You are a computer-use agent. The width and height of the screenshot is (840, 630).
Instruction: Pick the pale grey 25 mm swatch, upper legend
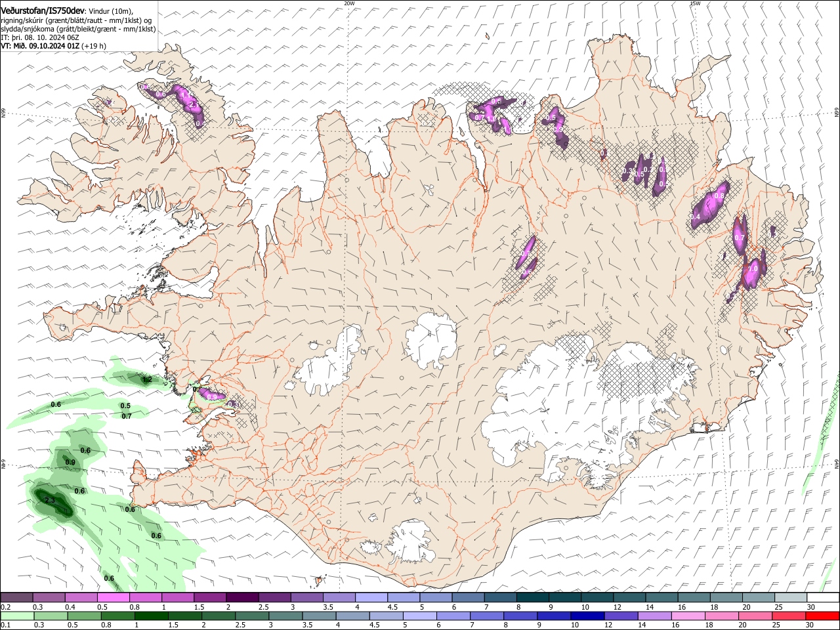(791, 598)
